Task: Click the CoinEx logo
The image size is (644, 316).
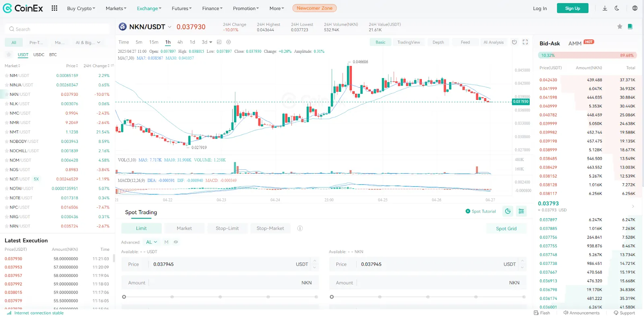Action: coord(23,8)
